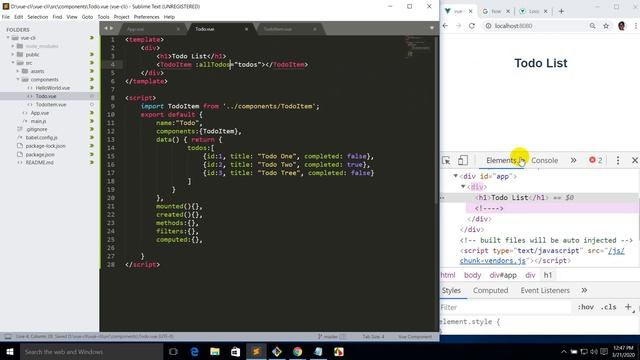Open Microsoft Edge from the taskbar
This screenshot has height=360, width=640.
coord(194,351)
